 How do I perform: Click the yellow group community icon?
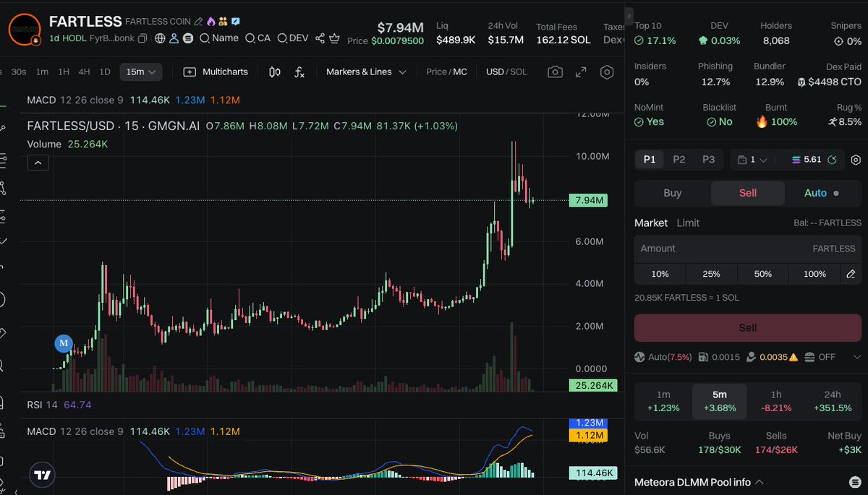223,22
